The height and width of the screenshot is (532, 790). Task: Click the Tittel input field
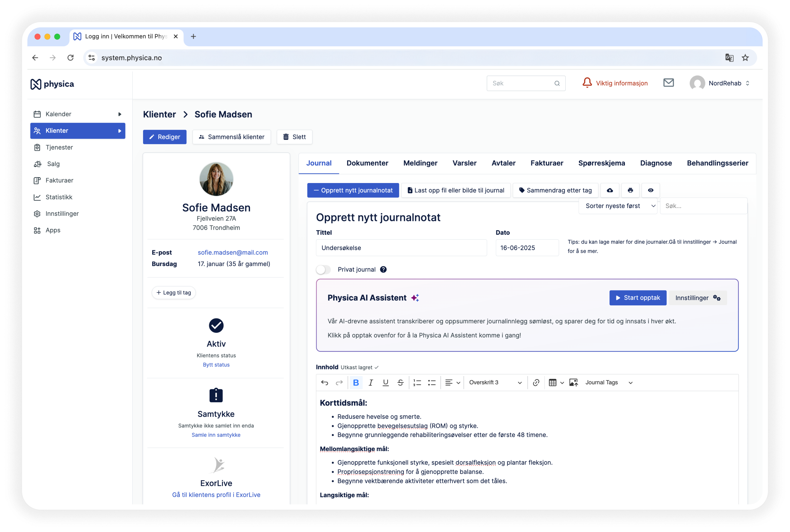click(401, 248)
